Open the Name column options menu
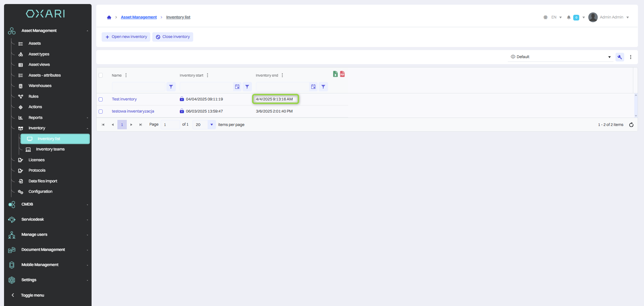 click(126, 75)
